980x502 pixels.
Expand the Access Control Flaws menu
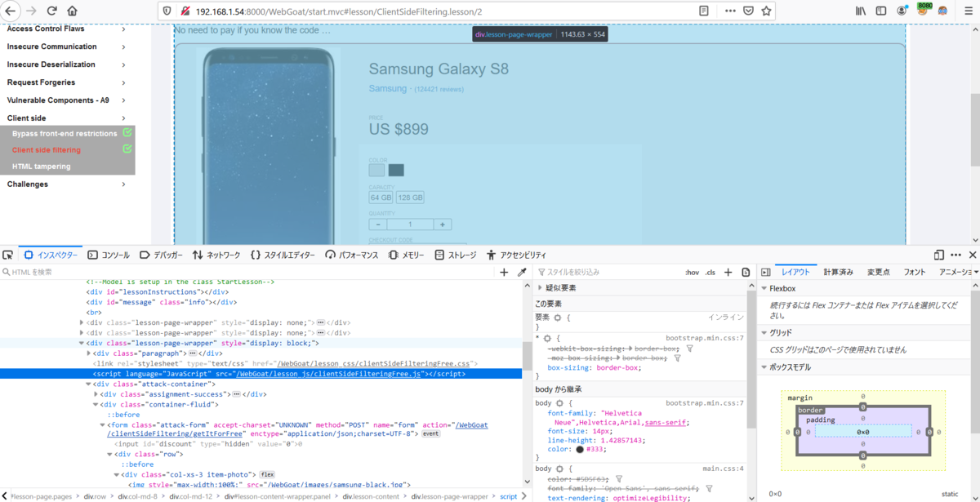[65, 29]
